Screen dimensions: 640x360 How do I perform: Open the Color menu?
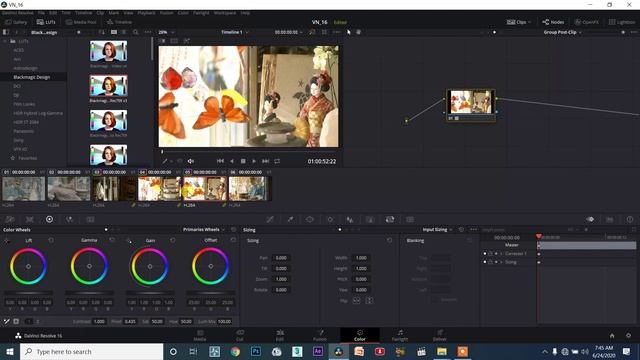click(183, 13)
